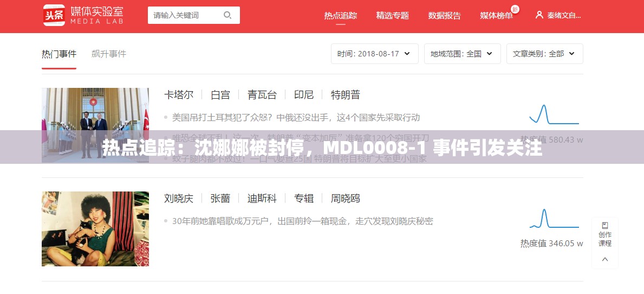
Task: Open the 媒体榜单 nav tab
Action: click(x=496, y=16)
